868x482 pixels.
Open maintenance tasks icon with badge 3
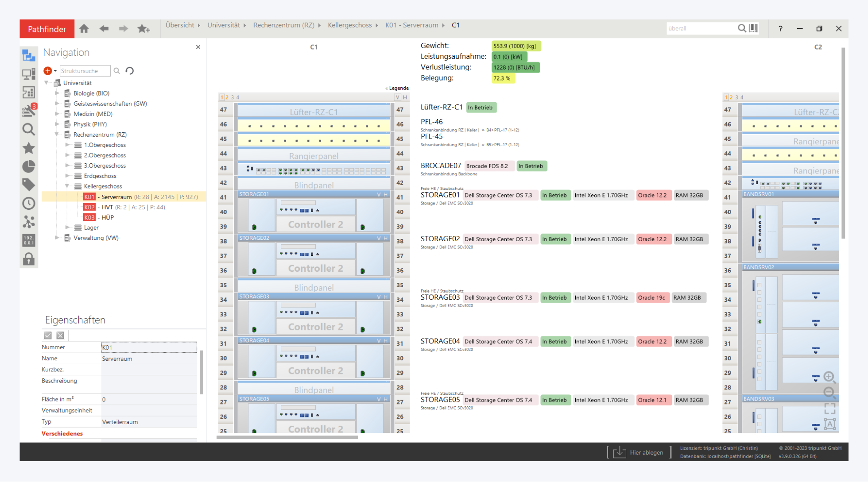(x=29, y=110)
